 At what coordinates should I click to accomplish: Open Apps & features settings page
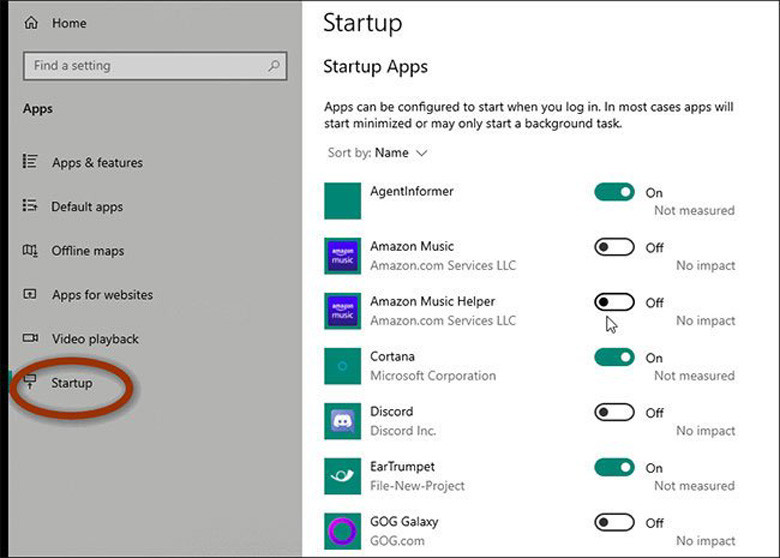[x=97, y=163]
